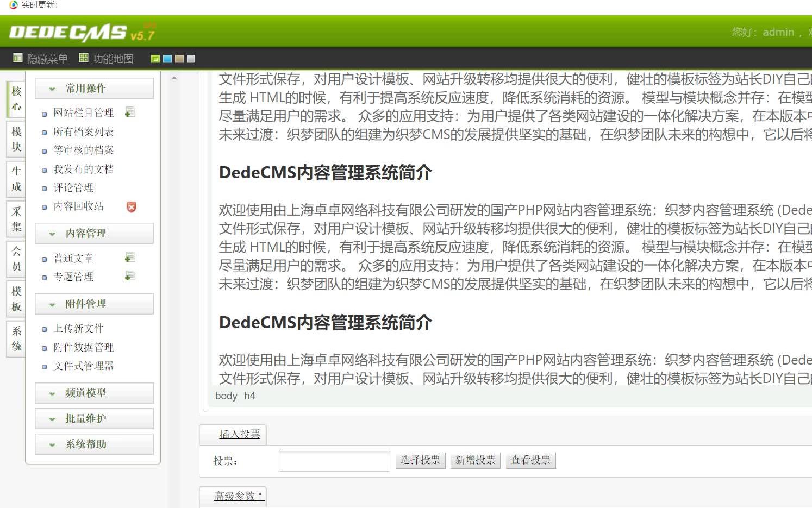Click the 选择投票 button
The height and width of the screenshot is (508, 812).
pyautogui.click(x=420, y=461)
